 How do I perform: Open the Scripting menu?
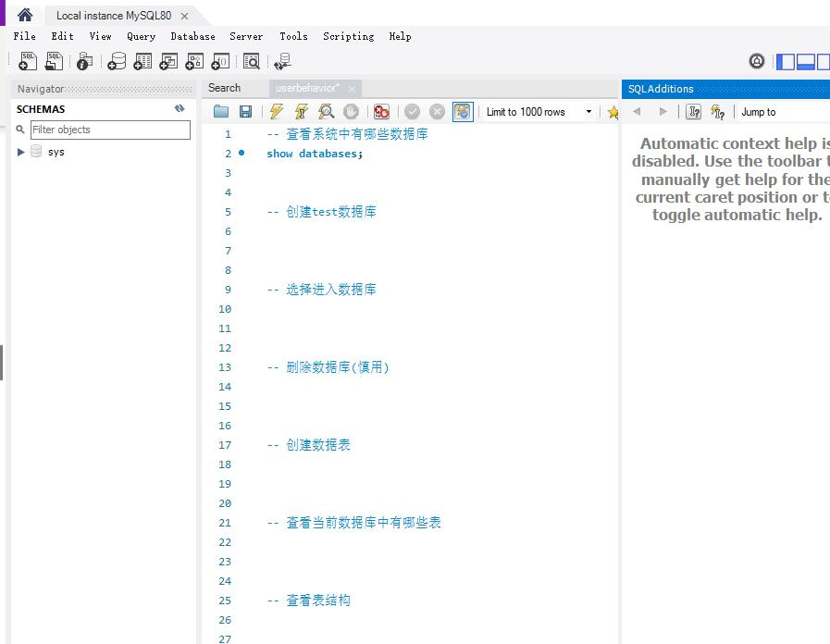348,36
